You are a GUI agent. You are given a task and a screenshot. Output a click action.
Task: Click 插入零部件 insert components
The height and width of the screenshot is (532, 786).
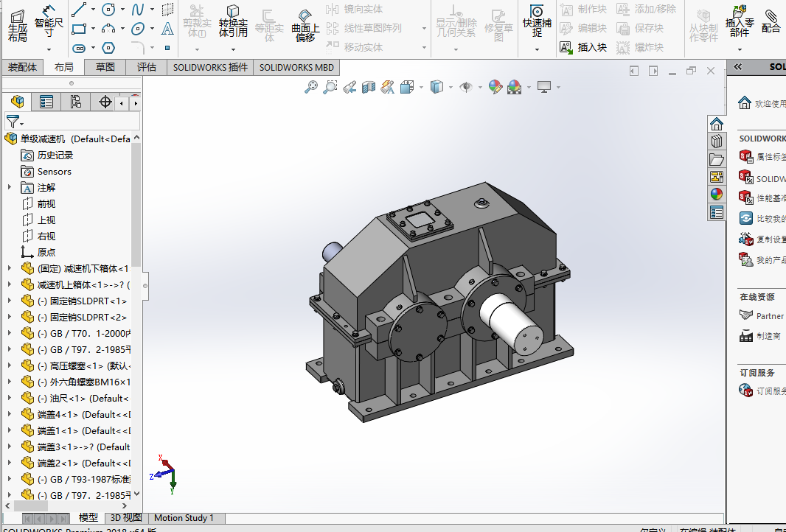pos(740,21)
